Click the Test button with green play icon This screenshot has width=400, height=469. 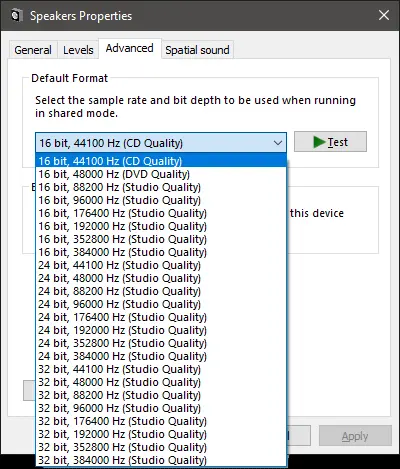(330, 142)
